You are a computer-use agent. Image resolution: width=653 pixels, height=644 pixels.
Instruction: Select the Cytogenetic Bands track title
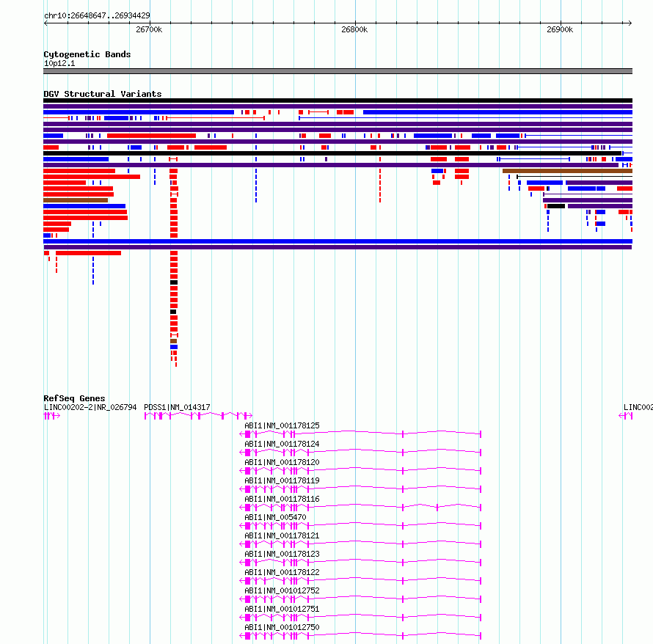pyautogui.click(x=87, y=54)
